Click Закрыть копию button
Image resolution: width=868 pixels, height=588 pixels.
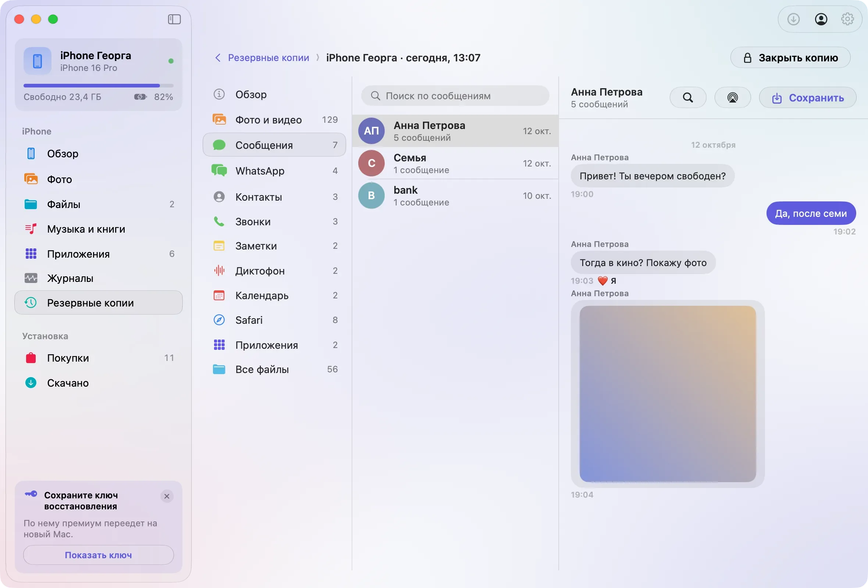pos(790,57)
